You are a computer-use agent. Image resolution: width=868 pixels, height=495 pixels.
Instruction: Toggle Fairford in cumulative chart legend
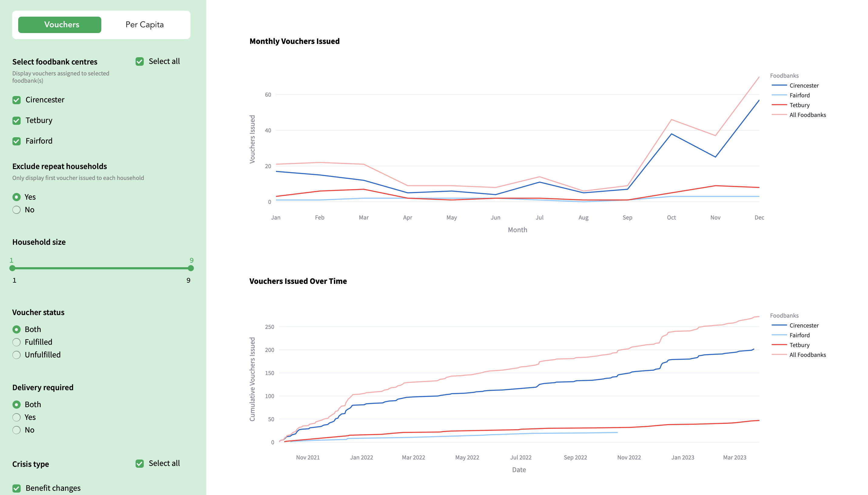799,335
